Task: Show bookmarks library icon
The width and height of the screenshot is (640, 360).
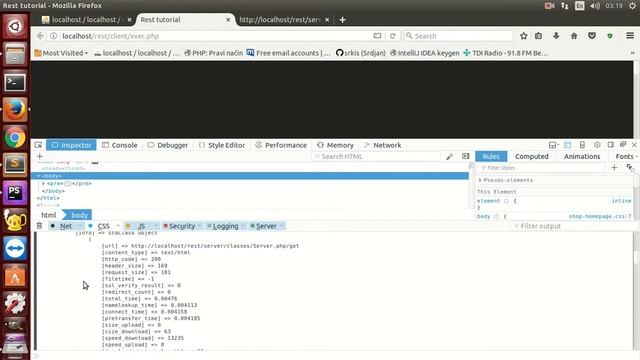Action: [x=538, y=36]
